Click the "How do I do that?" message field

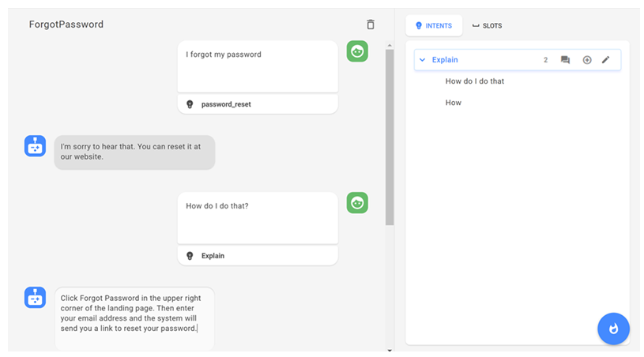point(258,218)
